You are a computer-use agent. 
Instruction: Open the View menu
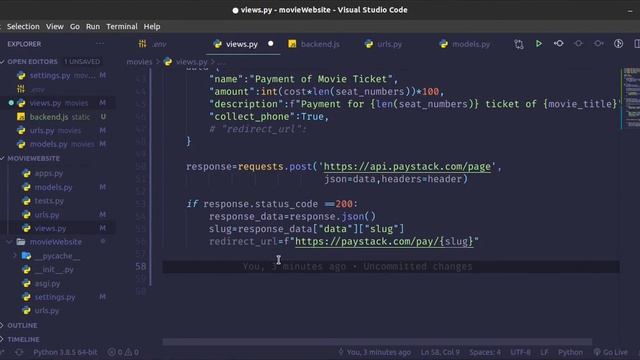pos(55,27)
